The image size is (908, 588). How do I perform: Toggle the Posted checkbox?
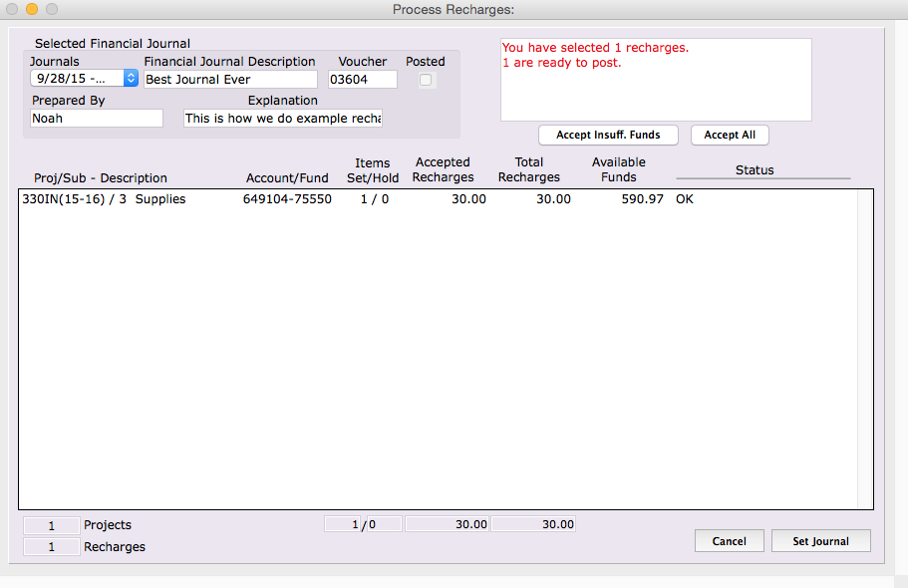click(x=427, y=80)
